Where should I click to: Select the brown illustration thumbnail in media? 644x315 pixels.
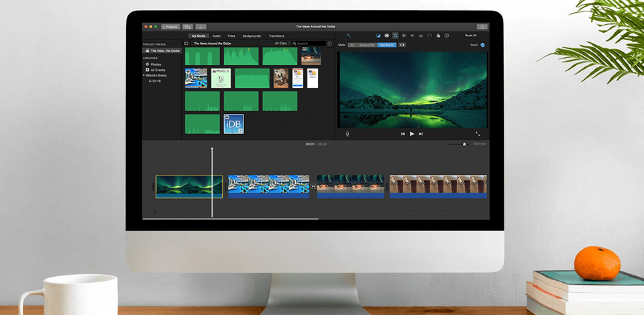pos(281,78)
